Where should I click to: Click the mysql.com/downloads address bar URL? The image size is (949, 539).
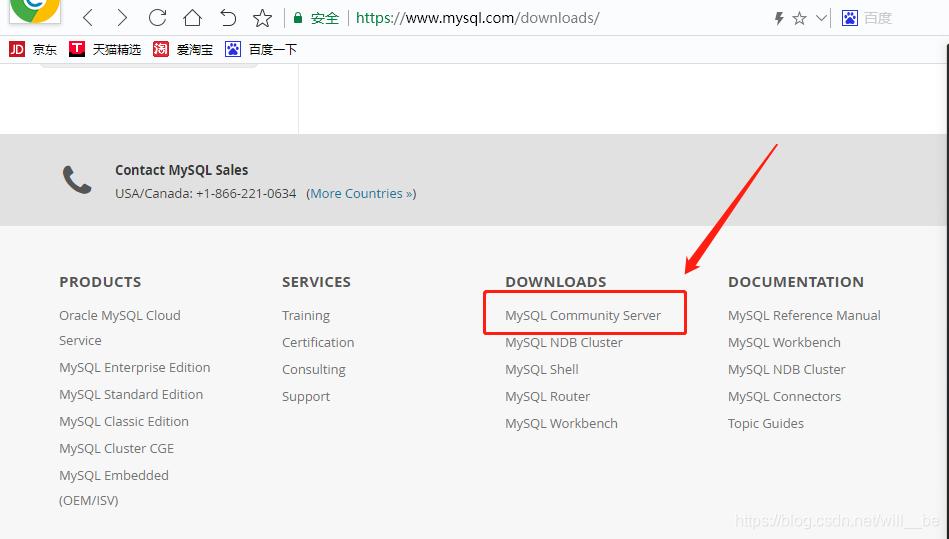coord(478,18)
